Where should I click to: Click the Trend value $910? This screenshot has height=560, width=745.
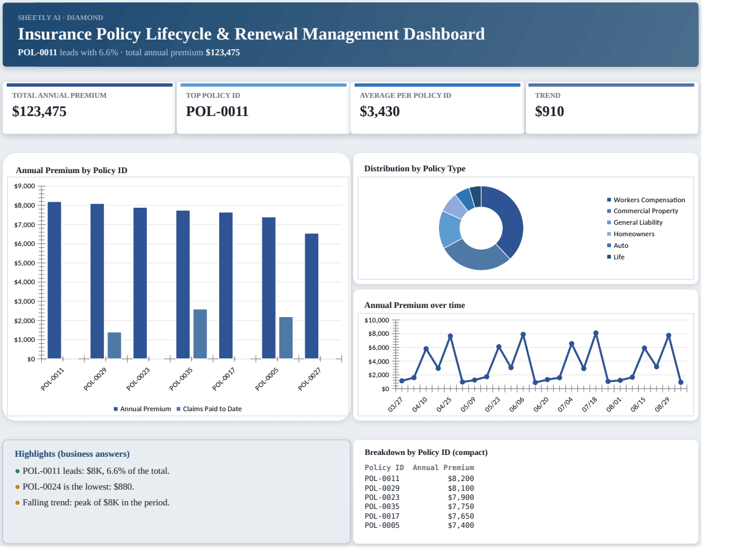(x=549, y=112)
